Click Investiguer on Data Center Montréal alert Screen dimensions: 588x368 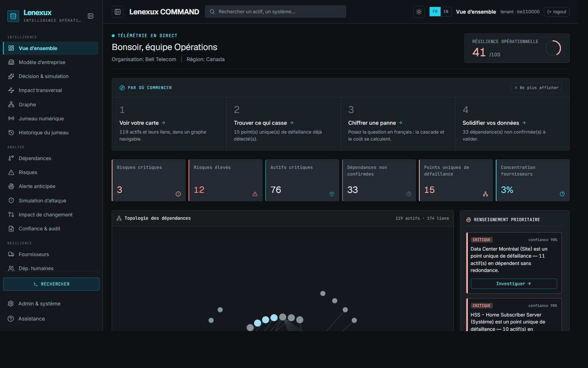(x=514, y=284)
